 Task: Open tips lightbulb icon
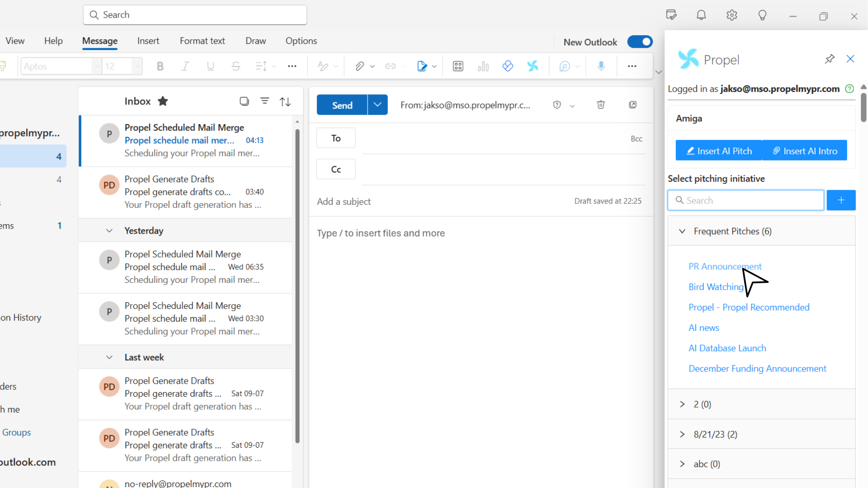click(763, 15)
